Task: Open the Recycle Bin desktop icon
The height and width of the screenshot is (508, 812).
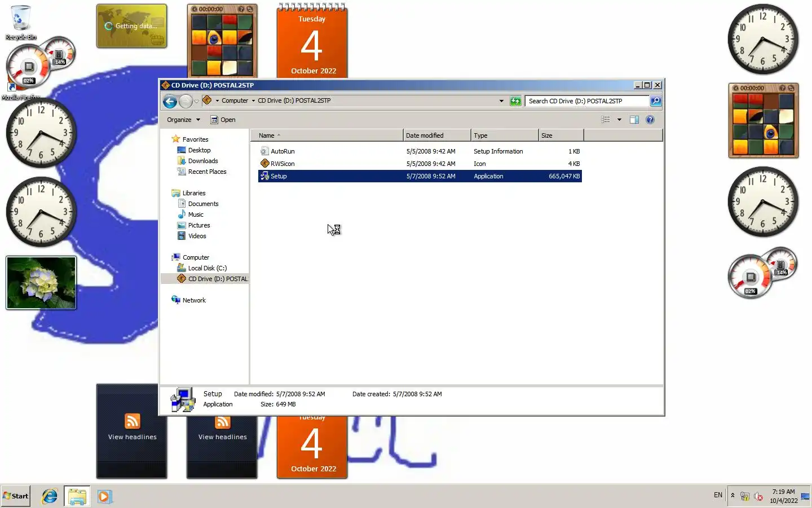Action: (20, 23)
